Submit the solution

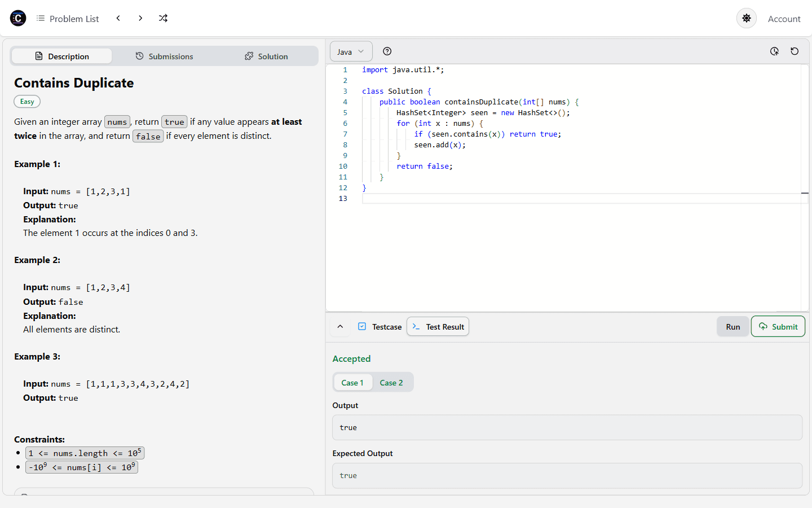click(778, 326)
